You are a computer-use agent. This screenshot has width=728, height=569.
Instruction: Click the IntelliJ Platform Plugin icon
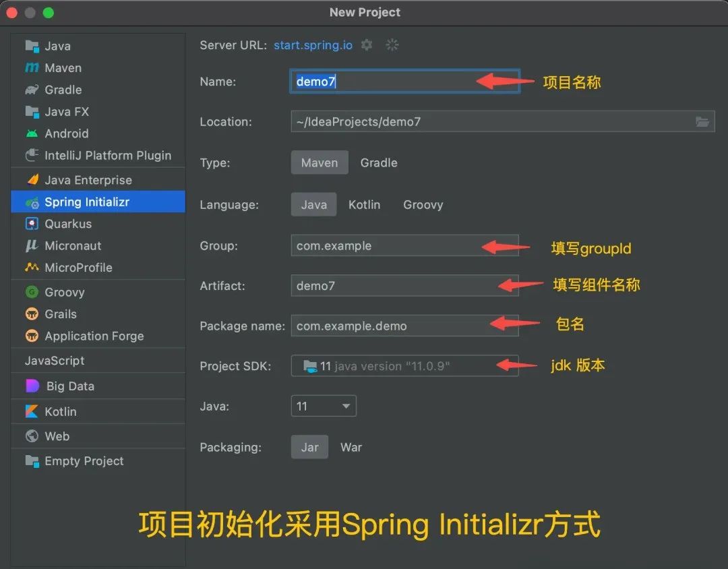tap(32, 155)
